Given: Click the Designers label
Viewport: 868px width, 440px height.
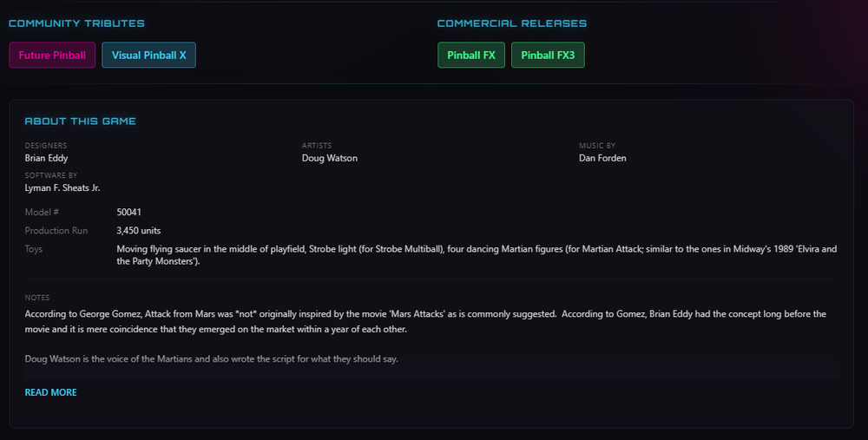Looking at the screenshot, I should 46,146.
